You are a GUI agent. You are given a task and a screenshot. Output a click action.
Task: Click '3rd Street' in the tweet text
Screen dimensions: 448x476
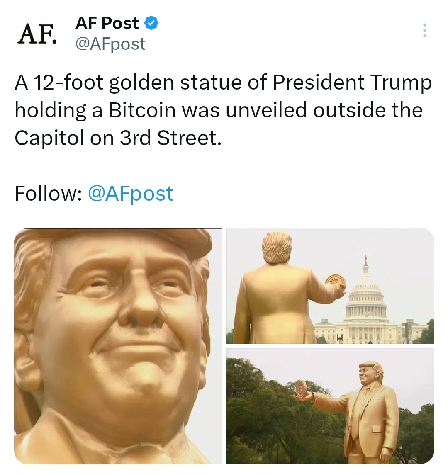tap(170, 138)
